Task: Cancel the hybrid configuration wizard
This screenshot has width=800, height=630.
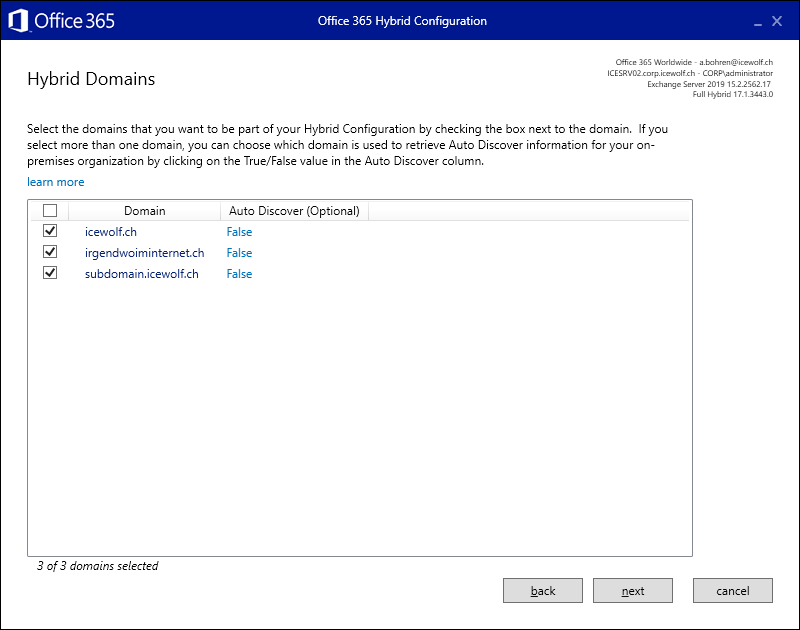Action: click(x=733, y=591)
